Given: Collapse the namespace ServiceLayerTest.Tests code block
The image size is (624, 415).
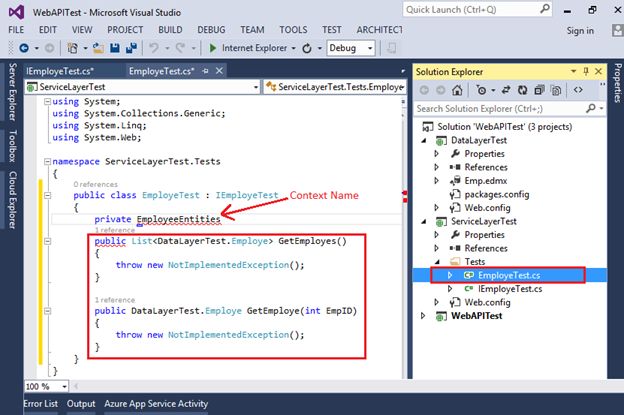Looking at the screenshot, I should 47,162.
